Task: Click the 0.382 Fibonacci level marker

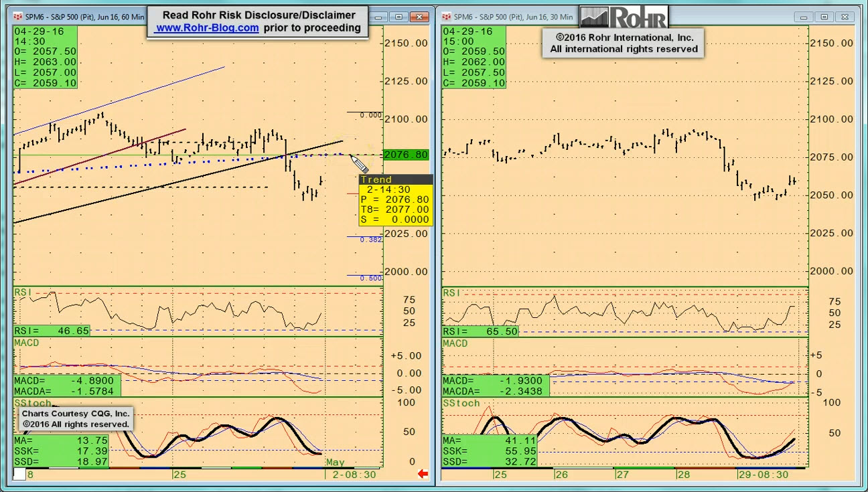Action: point(370,239)
